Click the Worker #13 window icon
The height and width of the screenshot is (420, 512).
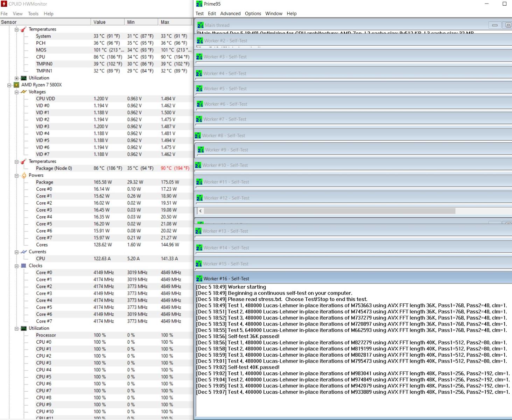pyautogui.click(x=198, y=231)
